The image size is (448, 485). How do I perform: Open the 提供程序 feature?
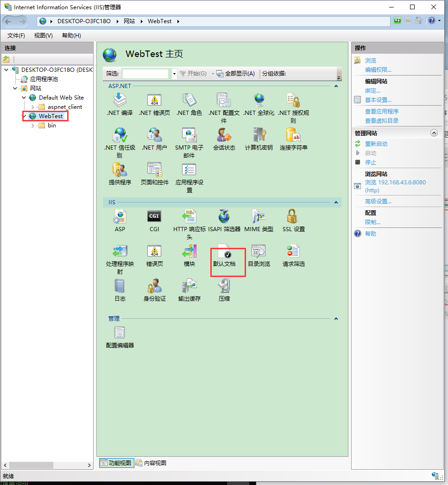pos(120,174)
